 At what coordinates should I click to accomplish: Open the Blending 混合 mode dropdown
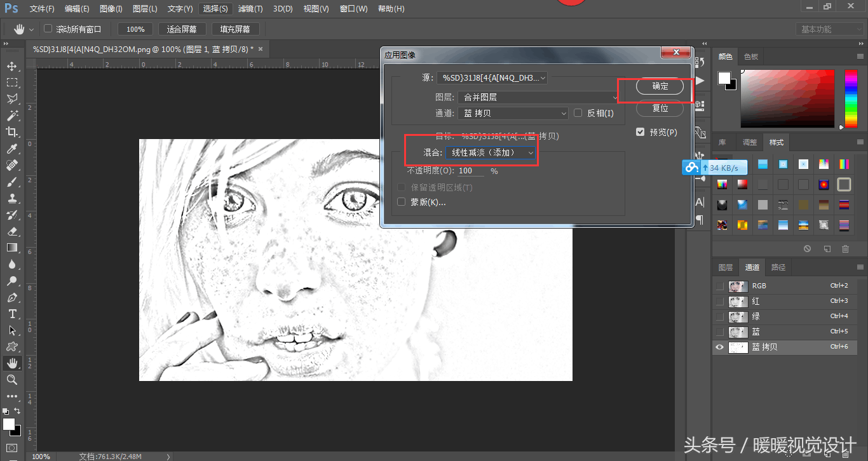(491, 152)
